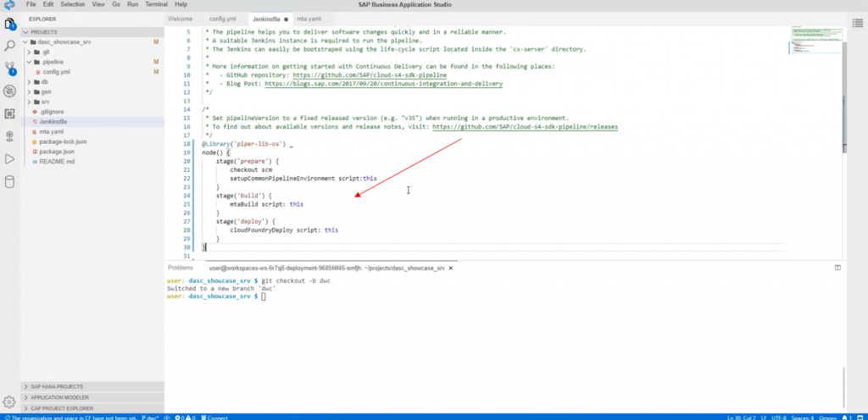Open the View menu

coord(98,4)
